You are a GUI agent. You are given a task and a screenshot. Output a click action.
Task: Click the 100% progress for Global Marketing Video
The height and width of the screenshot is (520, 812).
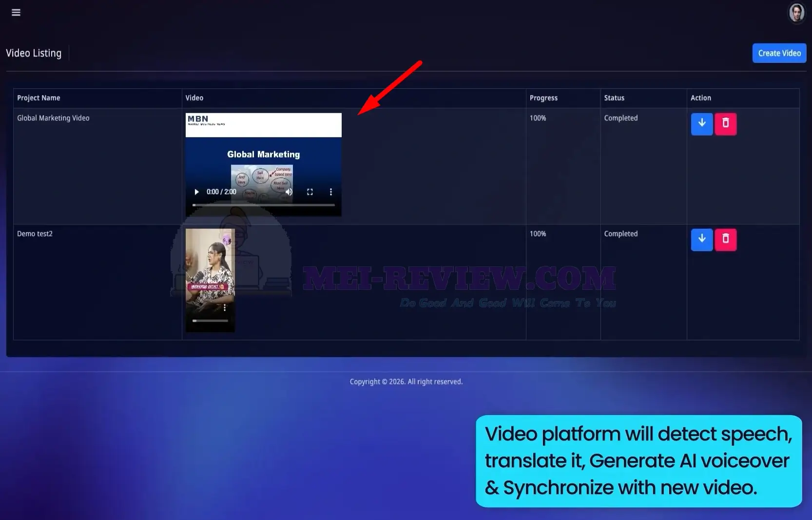(x=538, y=118)
